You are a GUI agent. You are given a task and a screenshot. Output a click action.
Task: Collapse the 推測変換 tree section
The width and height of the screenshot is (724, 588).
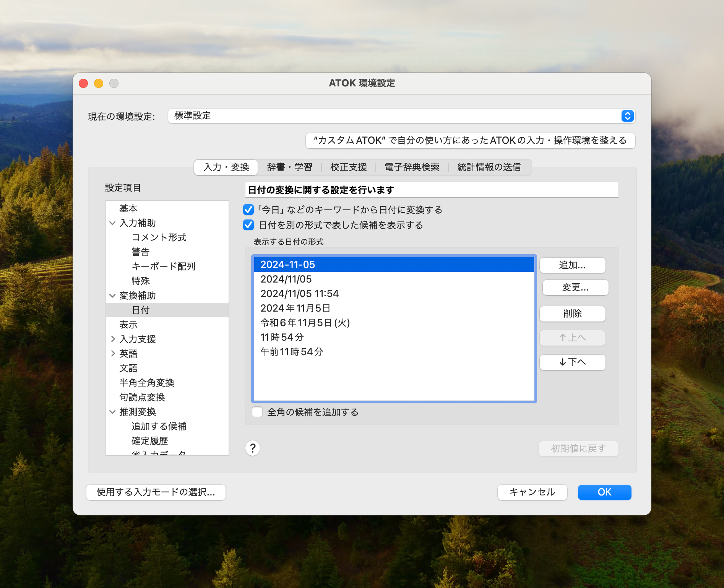pos(112,412)
